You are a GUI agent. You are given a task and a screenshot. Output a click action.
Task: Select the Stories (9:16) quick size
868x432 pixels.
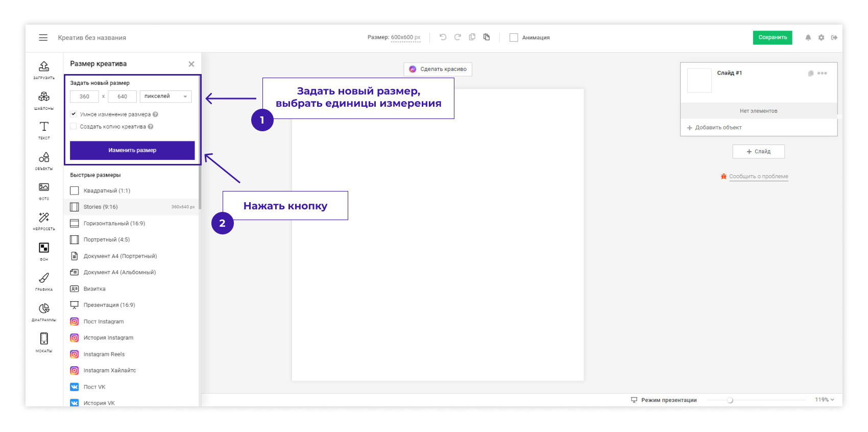(x=101, y=207)
